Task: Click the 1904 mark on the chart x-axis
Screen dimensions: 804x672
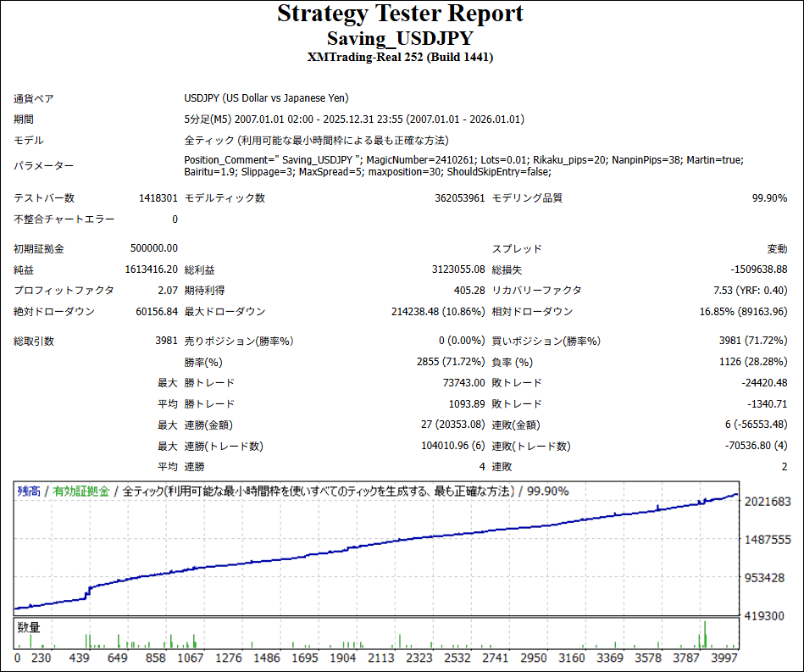Action: tap(343, 658)
